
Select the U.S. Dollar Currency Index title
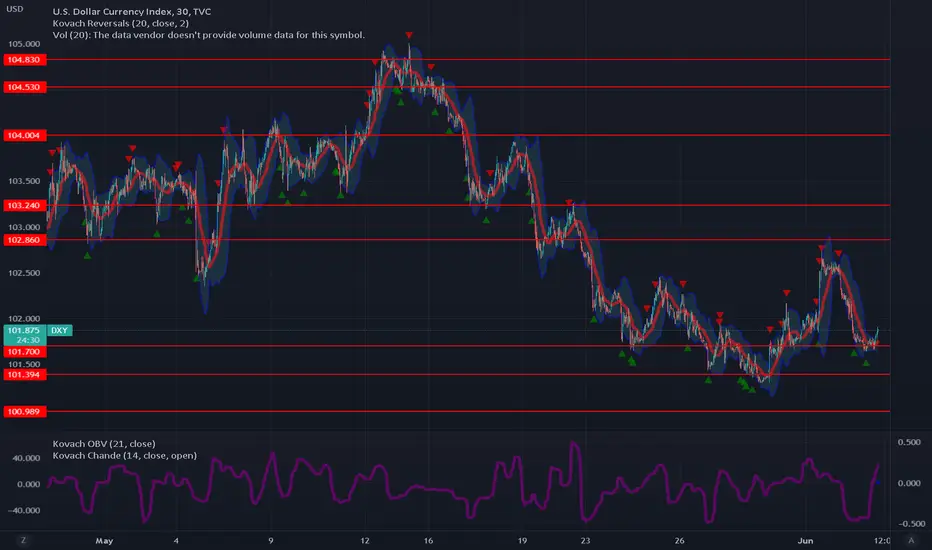point(131,11)
